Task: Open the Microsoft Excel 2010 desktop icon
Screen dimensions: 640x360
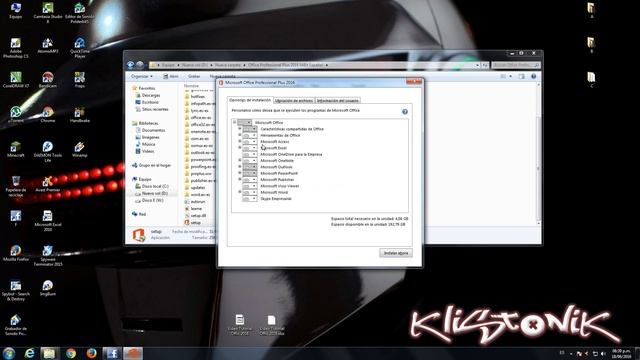Action: pos(48,220)
